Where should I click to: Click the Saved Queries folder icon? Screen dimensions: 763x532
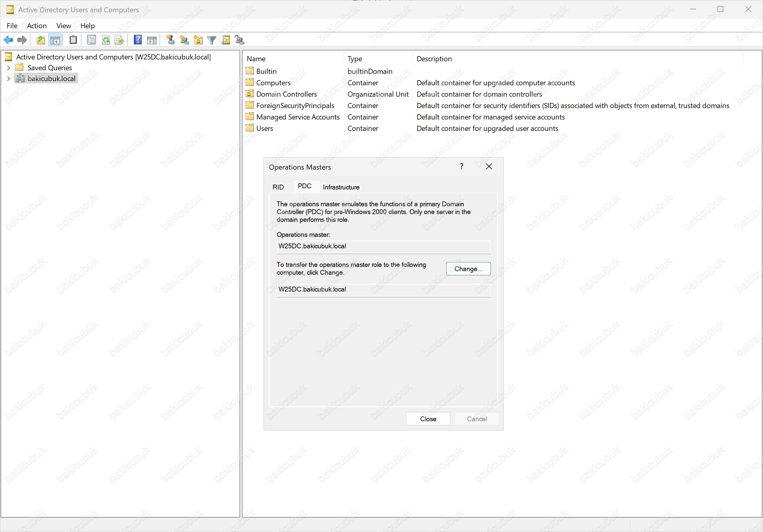20,68
